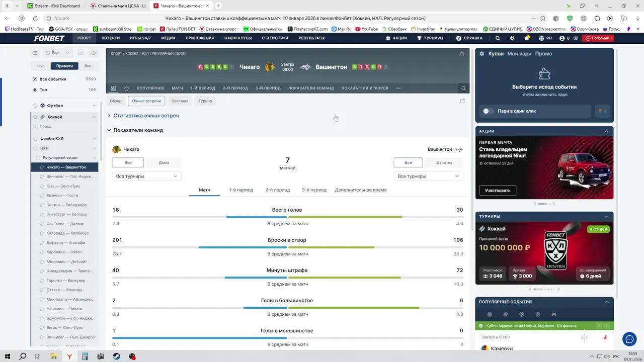The width and height of the screenshot is (644, 362).
Task: Open the user account icon
Action: pos(562,38)
